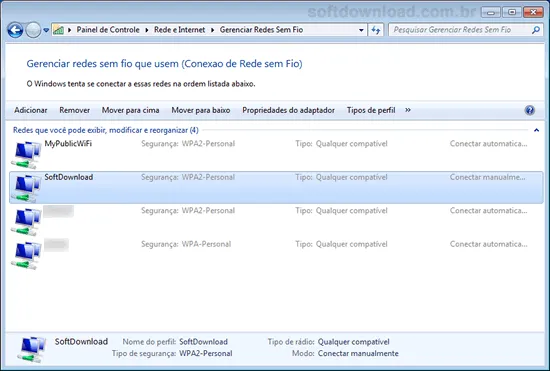This screenshot has height=371, width=550.
Task: Click MyPublicWiFi's Conectar automatica... text
Action: [x=488, y=143]
